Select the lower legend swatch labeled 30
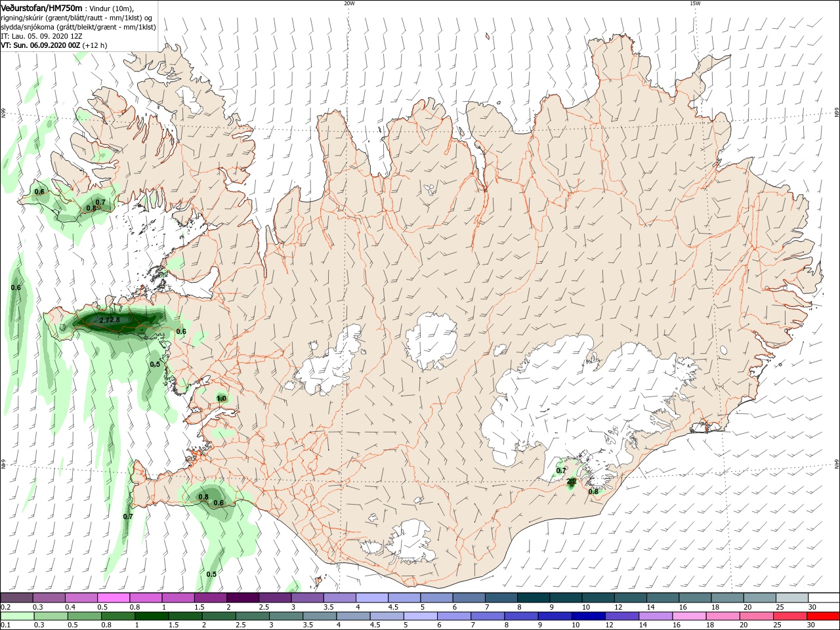Viewport: 840px width, 630px height. coord(822,616)
